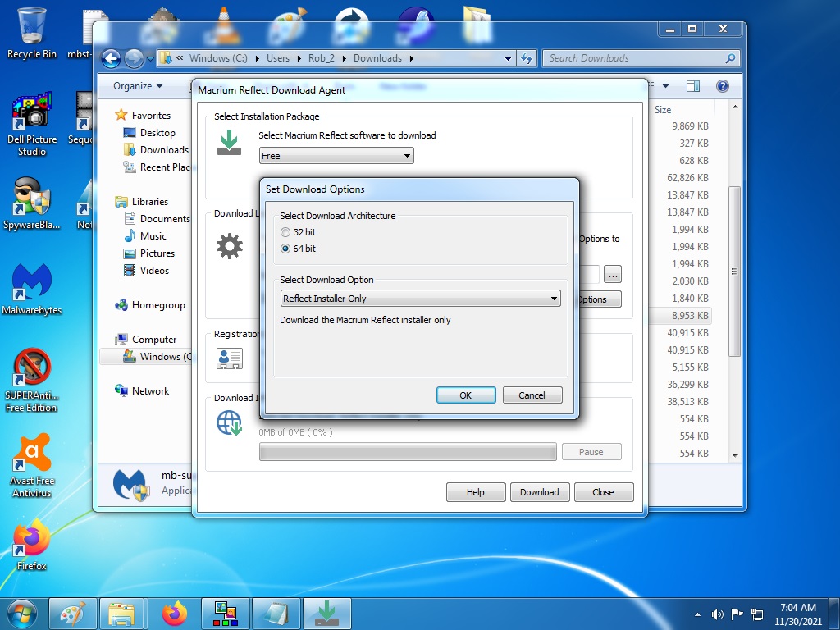
Task: Click the Help button in Download Agent
Action: click(475, 492)
